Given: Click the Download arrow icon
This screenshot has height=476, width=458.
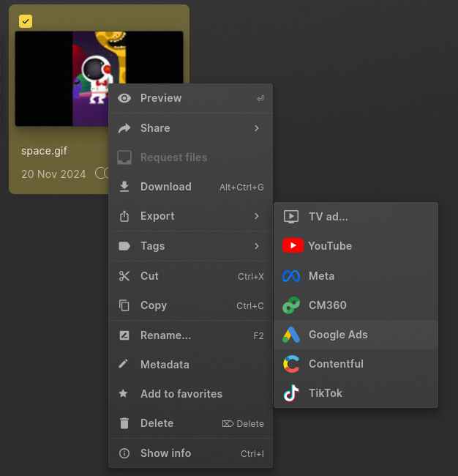Looking at the screenshot, I should tap(124, 187).
